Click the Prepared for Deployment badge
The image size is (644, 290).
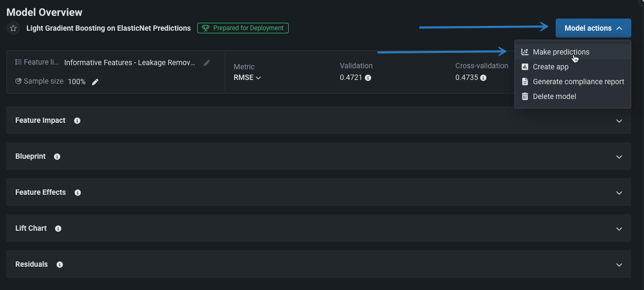[x=243, y=28]
